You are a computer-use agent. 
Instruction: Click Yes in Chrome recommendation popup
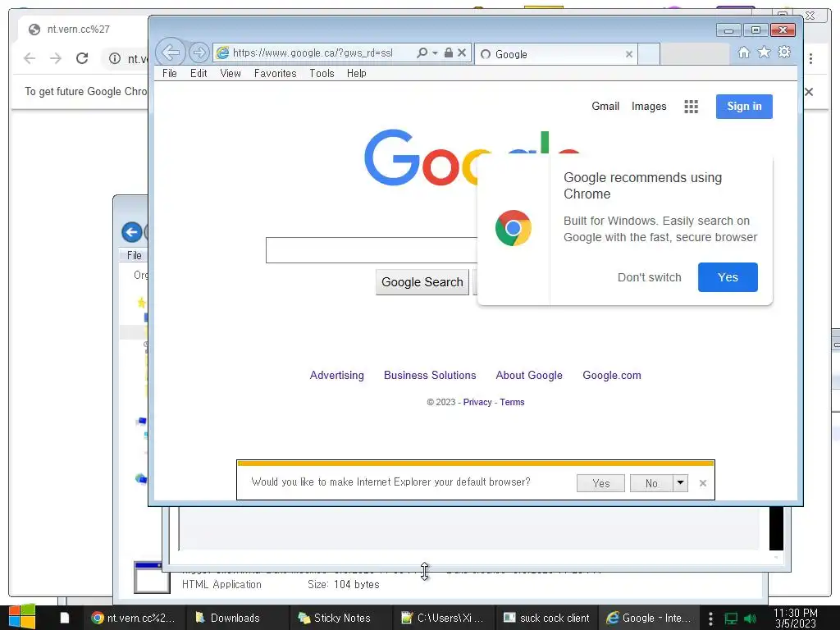click(x=728, y=277)
